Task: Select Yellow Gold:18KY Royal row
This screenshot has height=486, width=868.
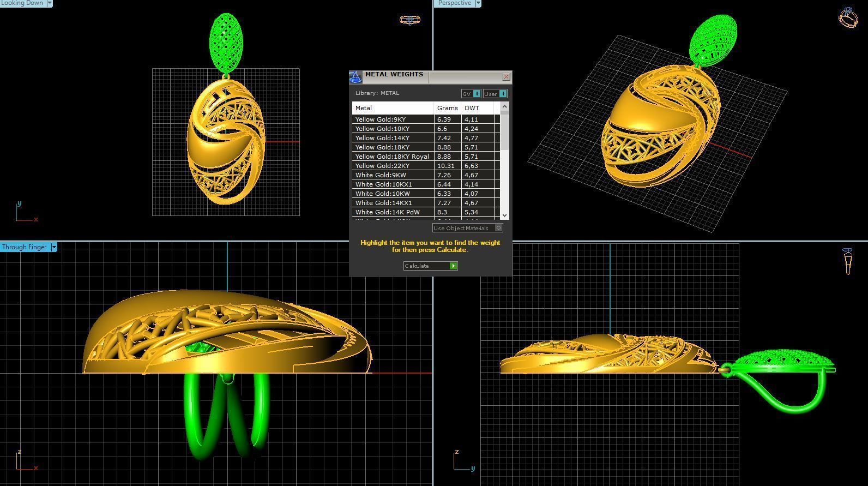Action: [x=426, y=157]
